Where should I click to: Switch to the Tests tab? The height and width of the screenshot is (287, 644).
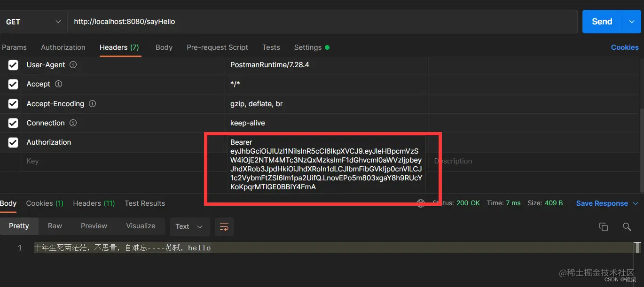coord(271,47)
